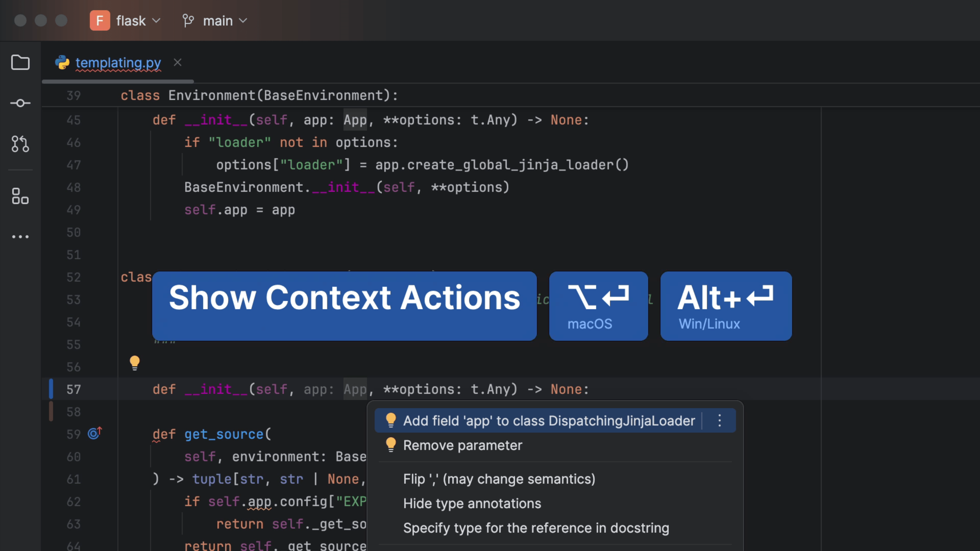Open the three-dot options next to Add field
This screenshot has height=551, width=980.
point(719,421)
